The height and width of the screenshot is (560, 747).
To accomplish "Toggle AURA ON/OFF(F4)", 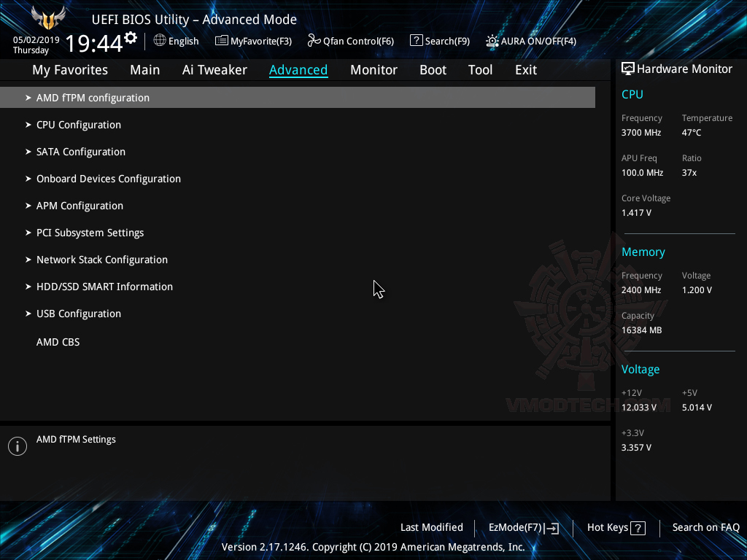I will 531,41.
